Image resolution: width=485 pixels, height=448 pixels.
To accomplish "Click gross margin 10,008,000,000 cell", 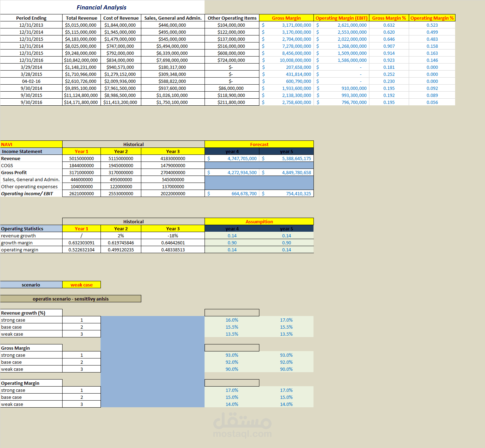I will 286,60.
